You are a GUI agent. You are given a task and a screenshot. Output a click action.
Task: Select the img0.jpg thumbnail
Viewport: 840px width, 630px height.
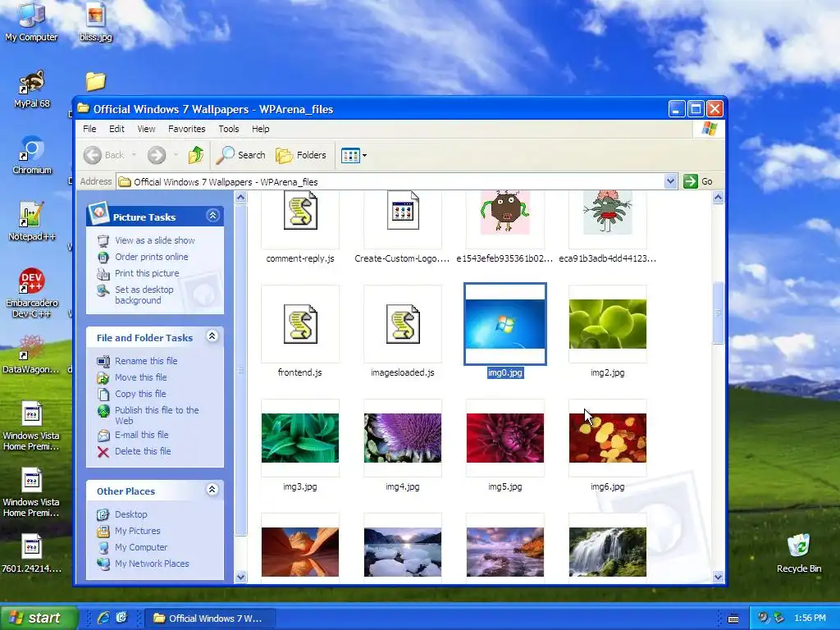(x=505, y=324)
